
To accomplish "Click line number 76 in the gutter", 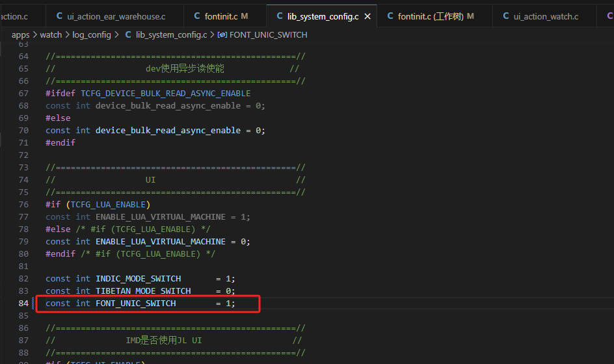I will coord(23,205).
